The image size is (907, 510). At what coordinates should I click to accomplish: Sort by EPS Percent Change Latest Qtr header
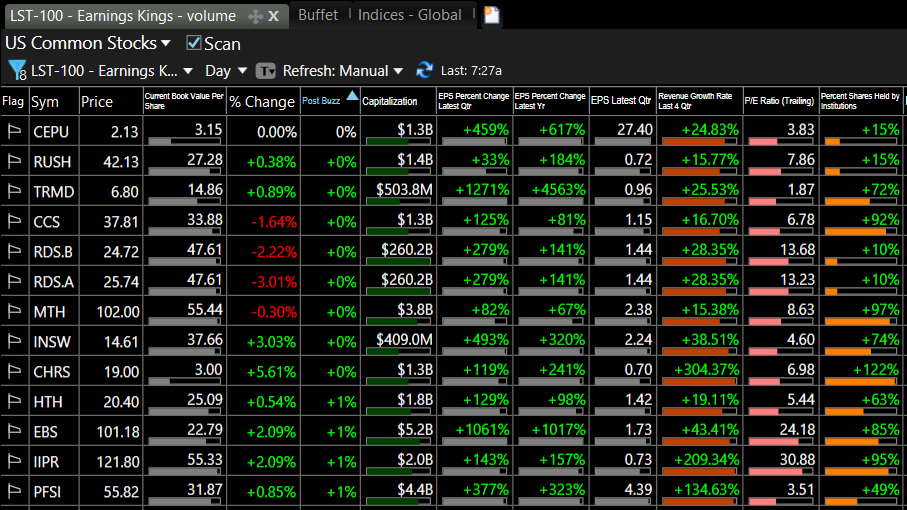point(474,101)
